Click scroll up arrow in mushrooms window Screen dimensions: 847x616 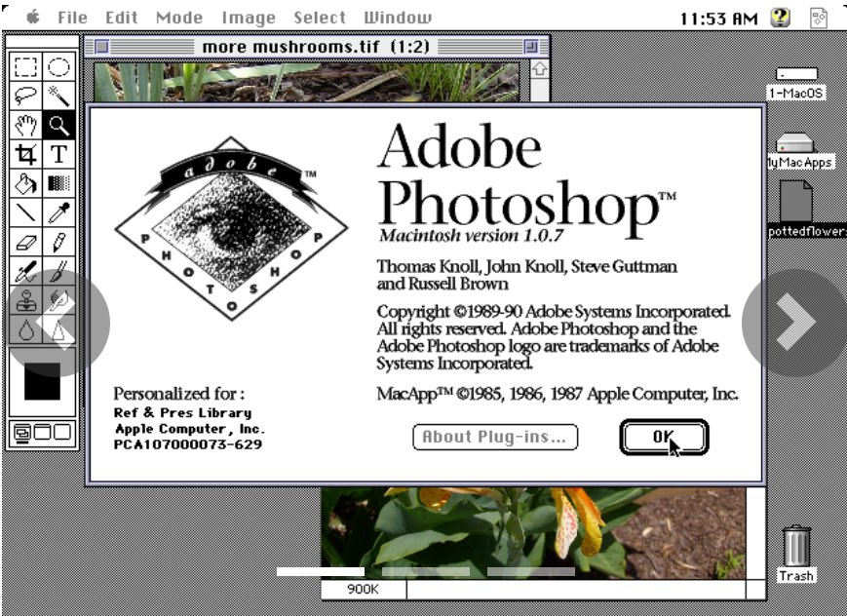pos(540,69)
